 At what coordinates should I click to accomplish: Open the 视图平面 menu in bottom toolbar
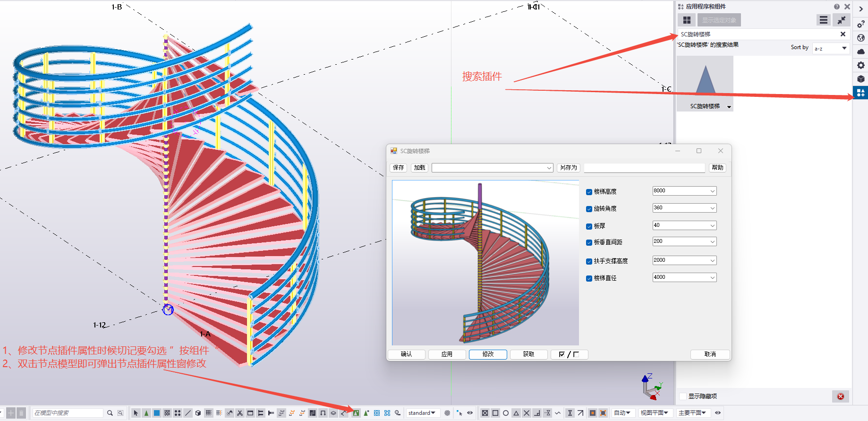tap(654, 413)
